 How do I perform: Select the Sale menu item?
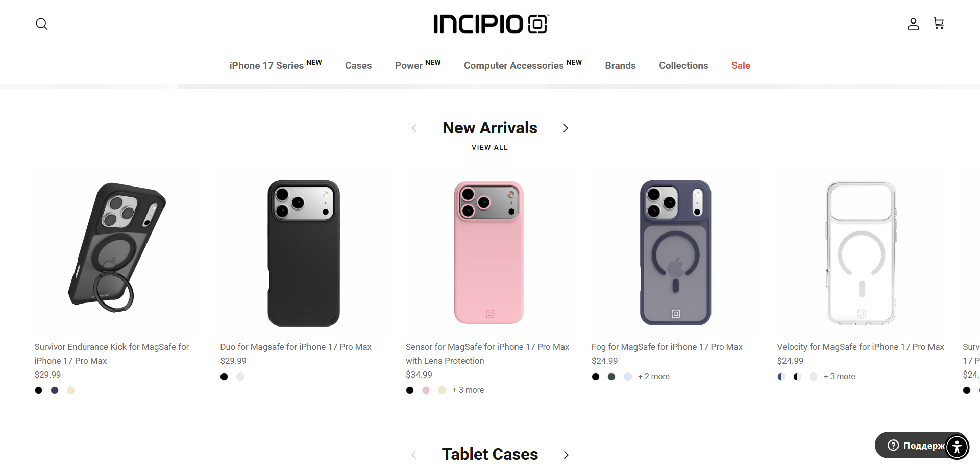point(741,65)
